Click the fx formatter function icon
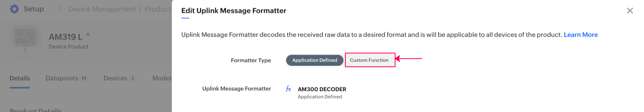The width and height of the screenshot is (644, 112). coord(288,89)
